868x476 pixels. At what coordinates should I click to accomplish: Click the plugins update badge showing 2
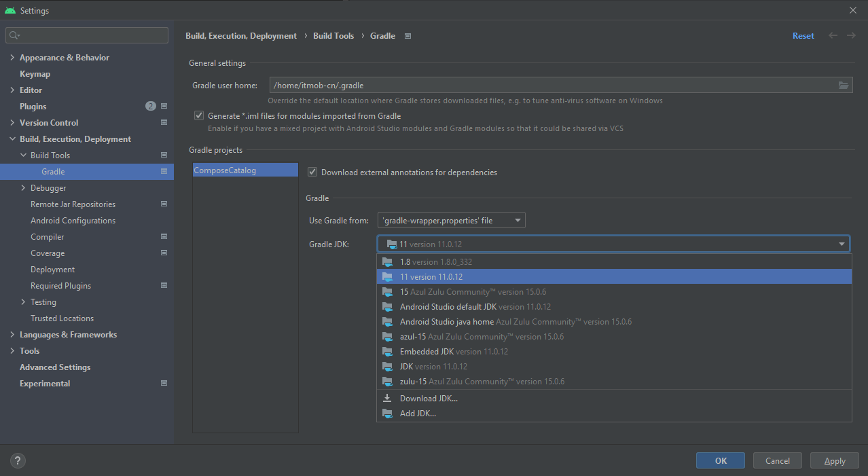pyautogui.click(x=151, y=107)
